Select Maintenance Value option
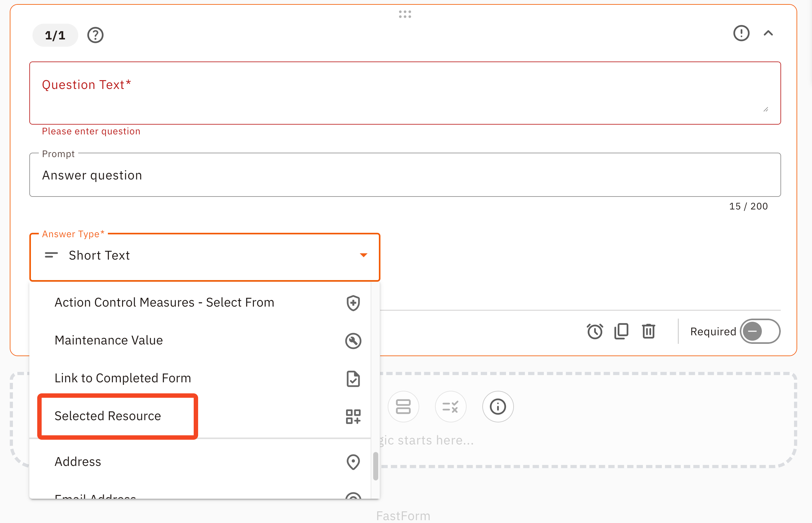 pos(109,340)
